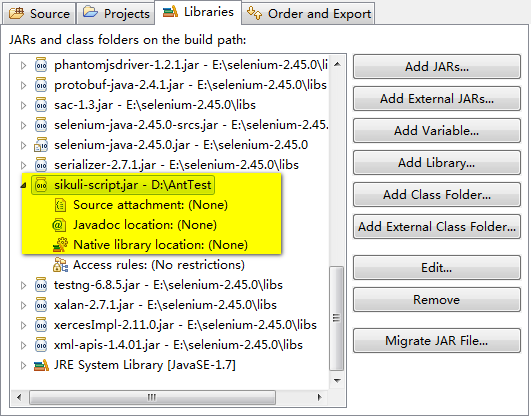Image resolution: width=531 pixels, height=417 pixels.
Task: Click the vertical scrollbar up arrow
Action: click(x=337, y=64)
